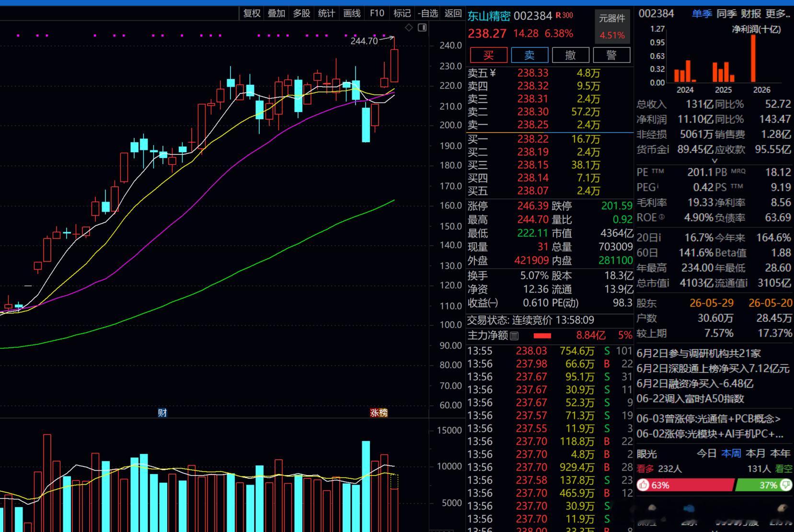Open news 6月2日融资净买入-6.48亿
794x532 pixels.
[695, 384]
